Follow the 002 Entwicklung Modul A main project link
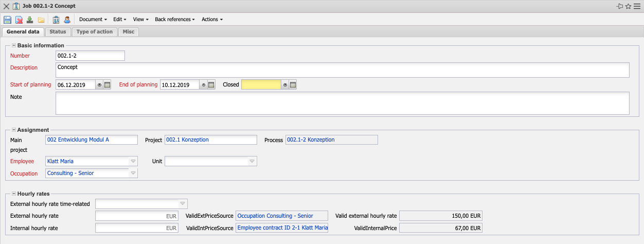The image size is (644, 244). pyautogui.click(x=78, y=140)
